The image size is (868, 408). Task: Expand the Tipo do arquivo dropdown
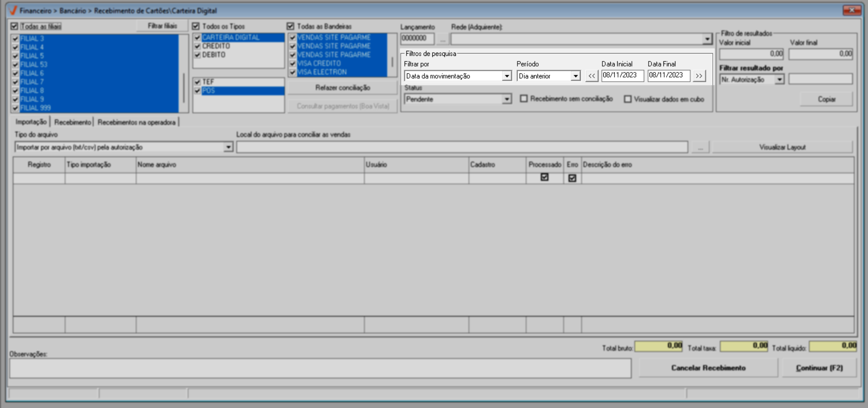coord(228,147)
